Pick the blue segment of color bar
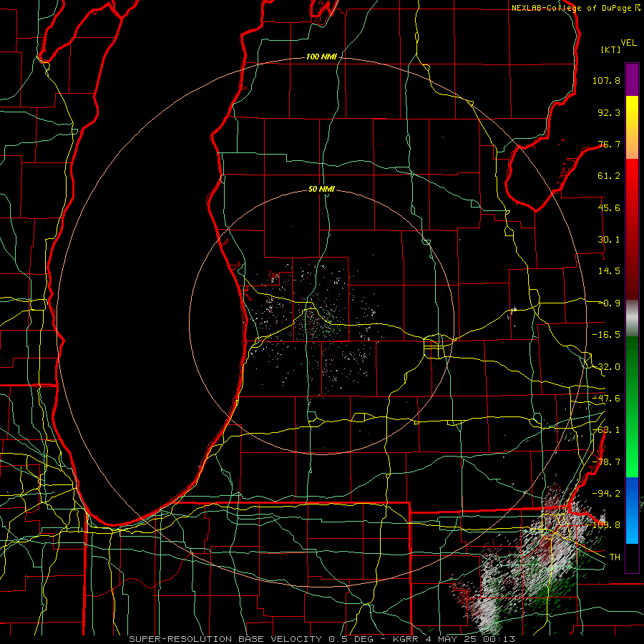Viewport: 644px width, 644px height. point(632,510)
